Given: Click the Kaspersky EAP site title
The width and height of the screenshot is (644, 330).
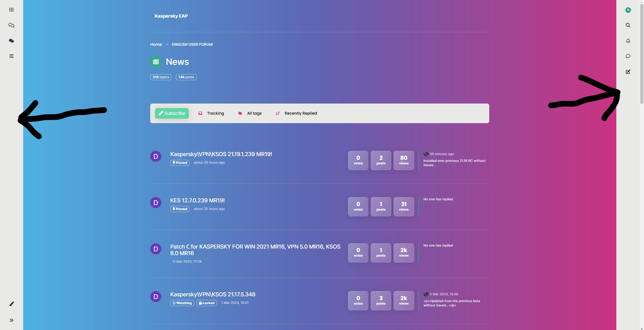Looking at the screenshot, I should [171, 16].
